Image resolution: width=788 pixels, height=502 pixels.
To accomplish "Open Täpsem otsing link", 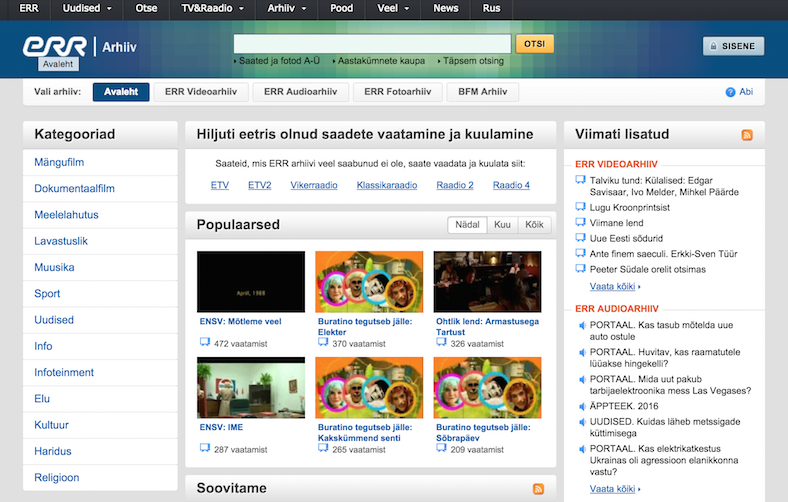I will [x=473, y=61].
